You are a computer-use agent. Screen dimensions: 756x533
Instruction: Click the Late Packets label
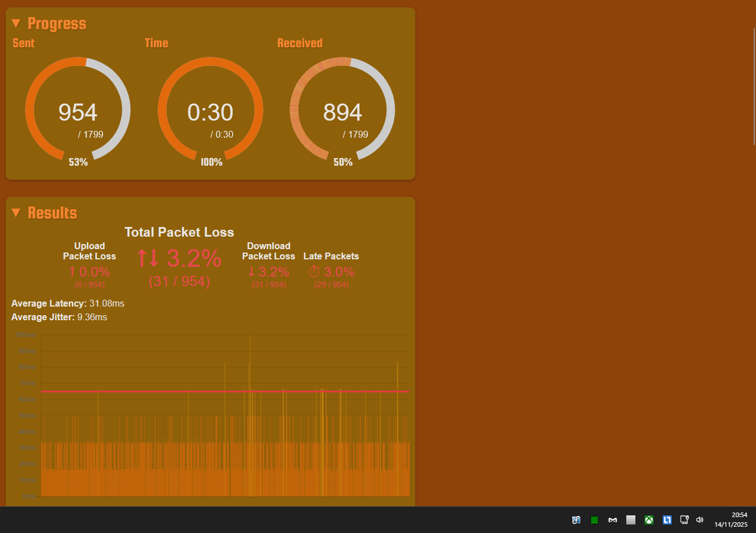(x=331, y=256)
